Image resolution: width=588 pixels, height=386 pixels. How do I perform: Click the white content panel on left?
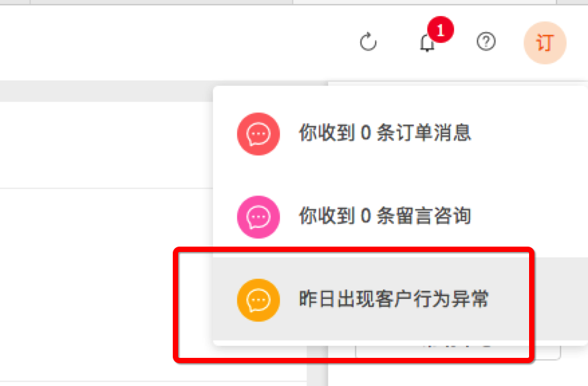pyautogui.click(x=106, y=145)
